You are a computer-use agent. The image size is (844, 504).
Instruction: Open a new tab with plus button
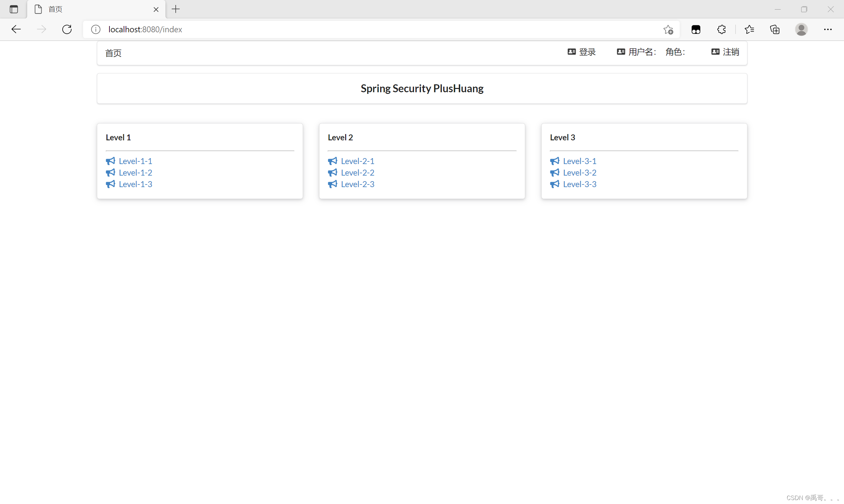(x=176, y=9)
